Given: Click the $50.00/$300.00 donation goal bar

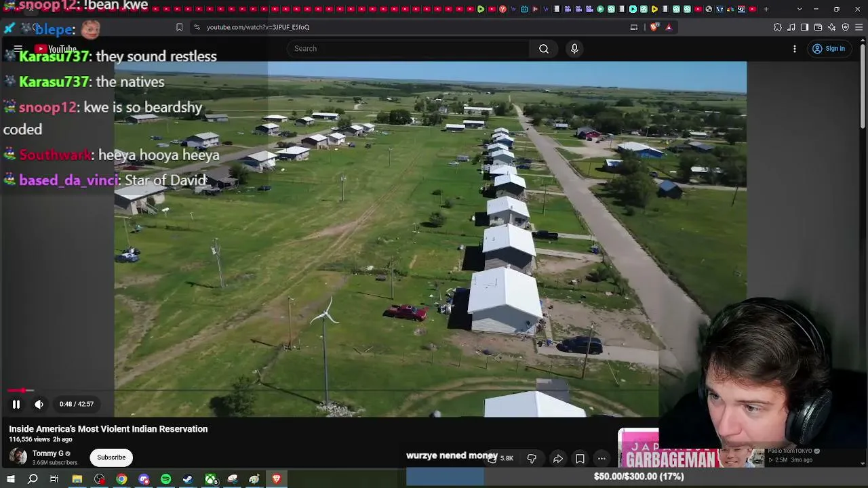Looking at the screenshot, I should click(639, 476).
